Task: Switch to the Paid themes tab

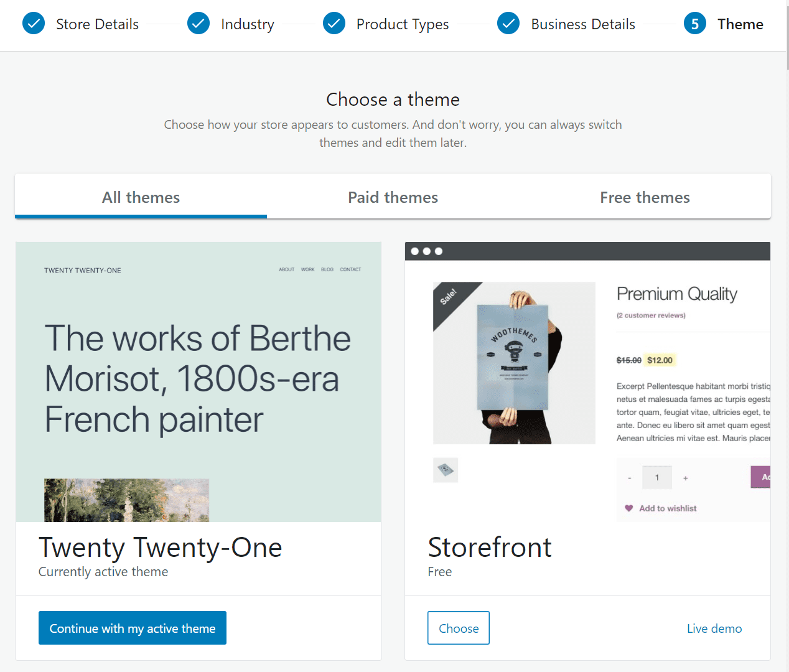Action: tap(393, 197)
